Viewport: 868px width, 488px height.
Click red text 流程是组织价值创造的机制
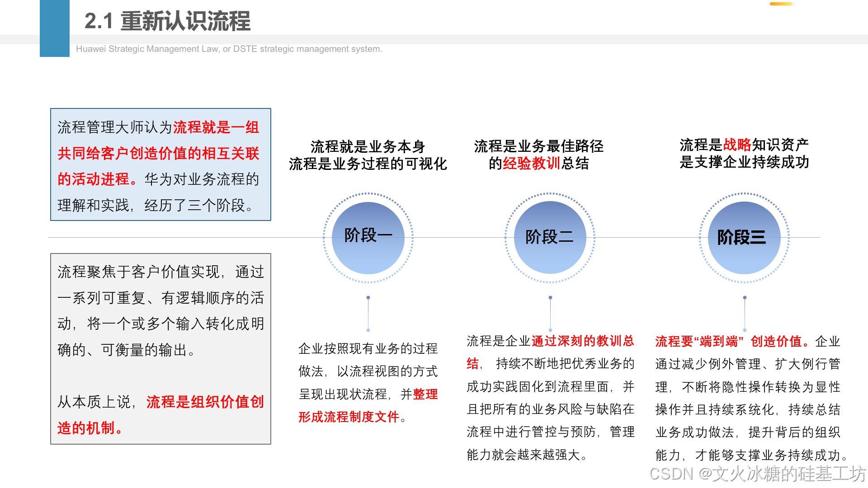(x=204, y=402)
